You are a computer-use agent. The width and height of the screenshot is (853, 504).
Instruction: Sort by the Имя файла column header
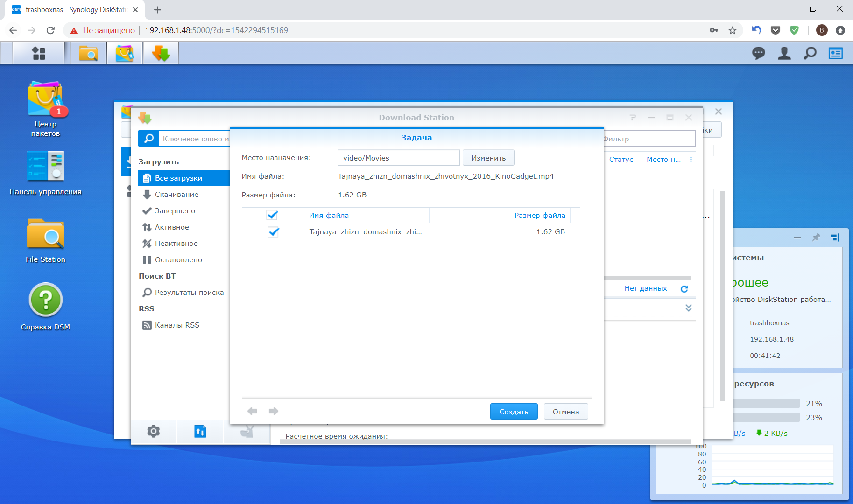366,215
